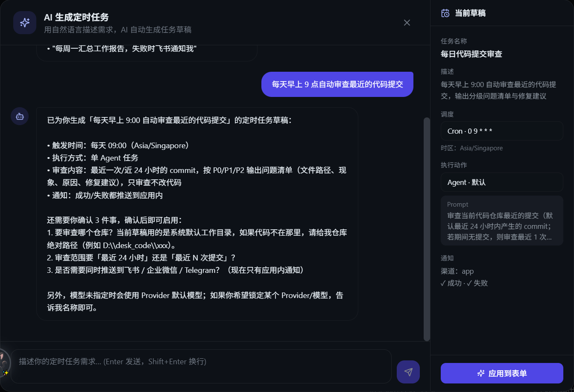The height and width of the screenshot is (392, 574).
Task: Click the robot avatar icon beside the reply
Action: coord(20,116)
